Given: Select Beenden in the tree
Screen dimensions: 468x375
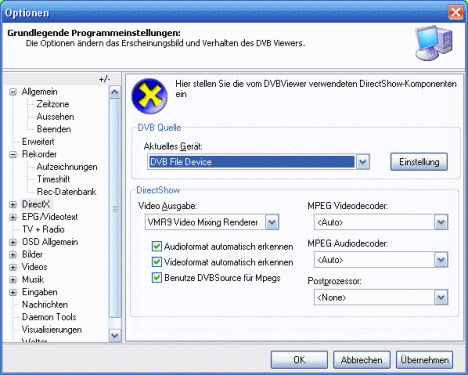Looking at the screenshot, I should pos(54,129).
